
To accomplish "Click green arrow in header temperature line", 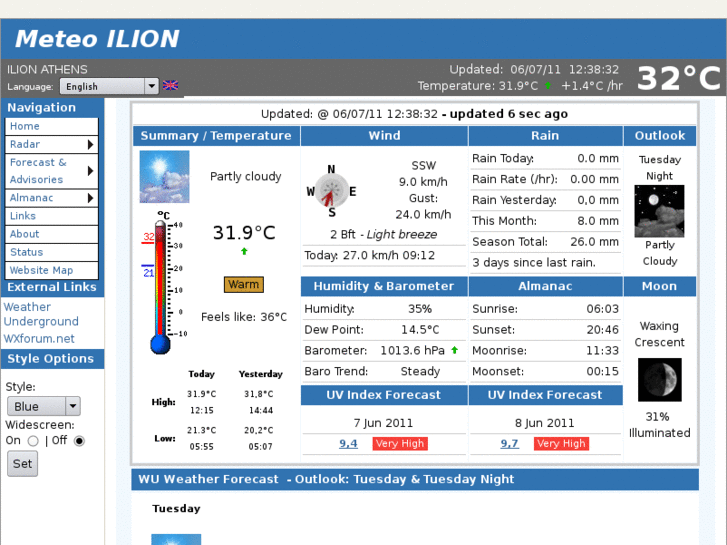I will point(548,86).
